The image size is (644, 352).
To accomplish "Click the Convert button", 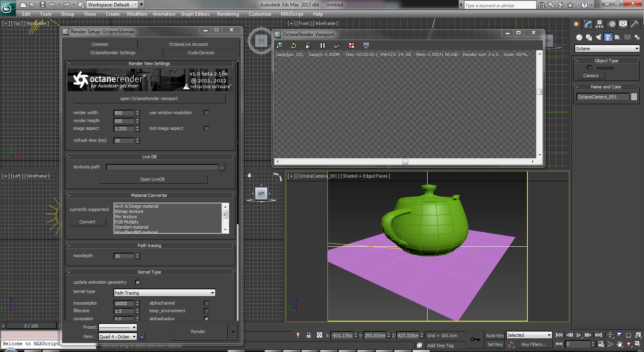I will tap(88, 222).
